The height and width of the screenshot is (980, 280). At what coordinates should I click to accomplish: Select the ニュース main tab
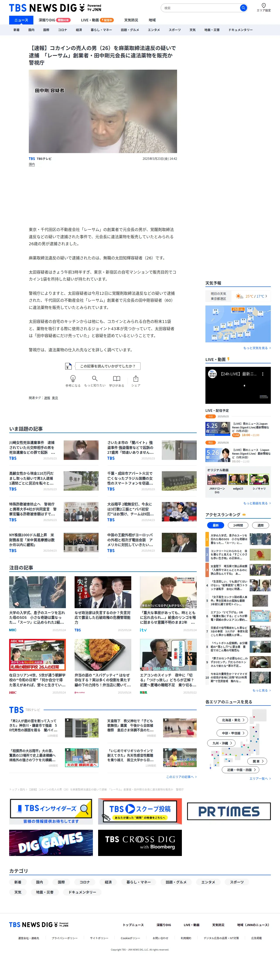(21, 20)
